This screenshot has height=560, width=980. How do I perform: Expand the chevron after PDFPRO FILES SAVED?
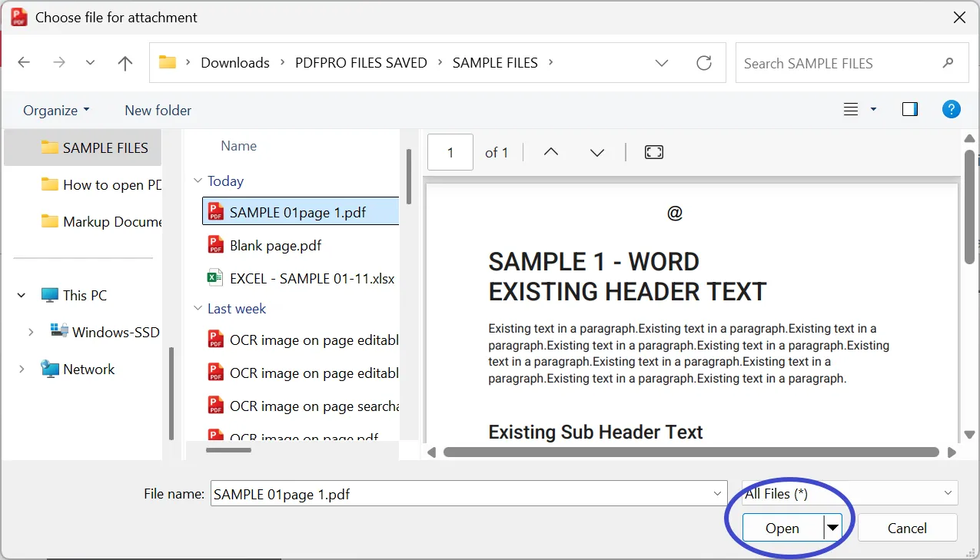(x=440, y=63)
